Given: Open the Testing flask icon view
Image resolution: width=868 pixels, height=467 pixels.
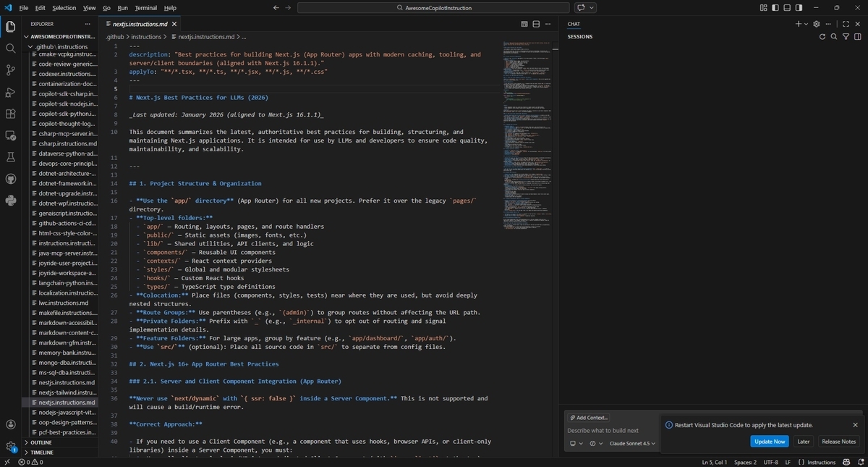Looking at the screenshot, I should 10,157.
